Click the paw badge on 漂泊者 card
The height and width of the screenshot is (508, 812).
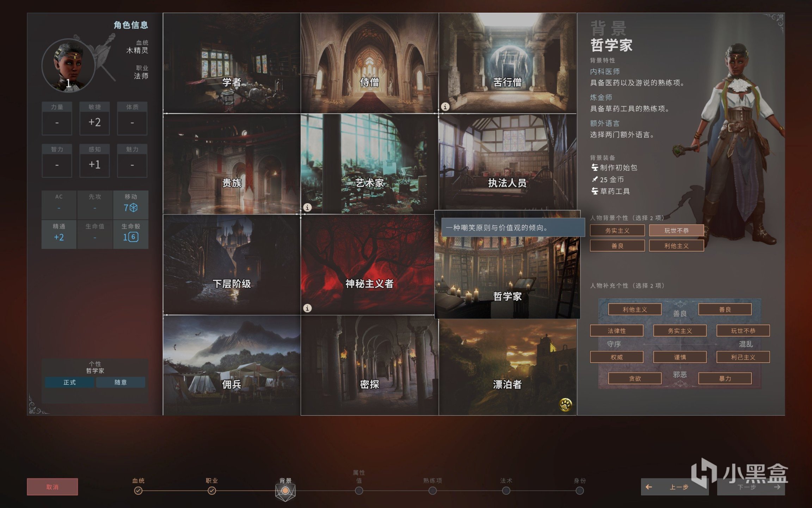(566, 405)
